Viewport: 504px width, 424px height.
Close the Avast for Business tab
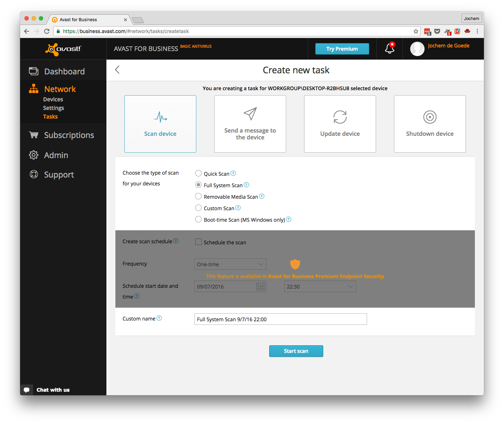tap(125, 20)
